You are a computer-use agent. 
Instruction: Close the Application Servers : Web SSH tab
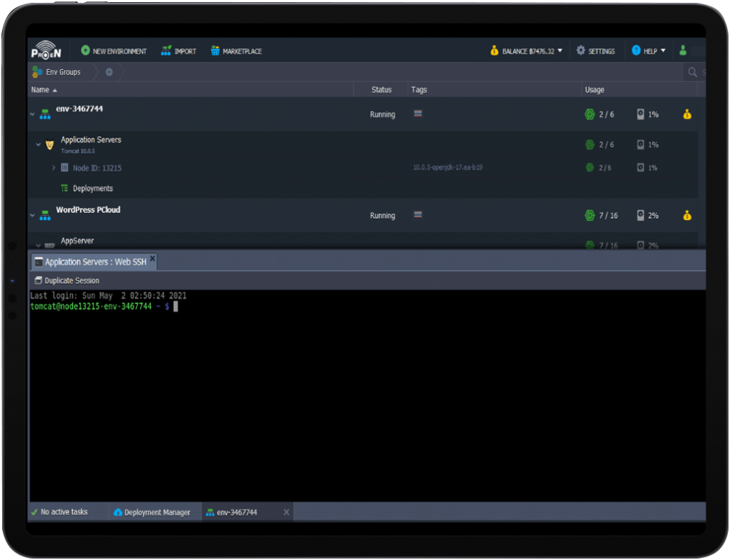click(153, 259)
